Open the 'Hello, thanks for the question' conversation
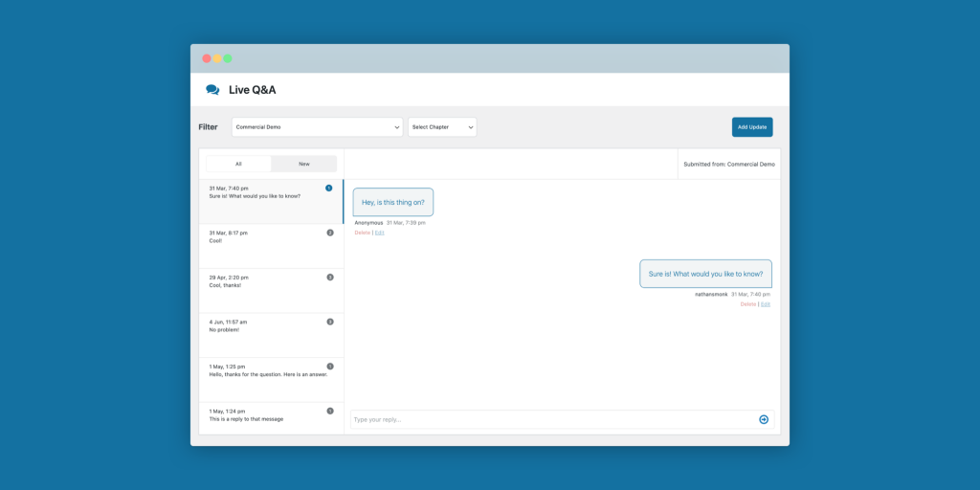 click(271, 380)
